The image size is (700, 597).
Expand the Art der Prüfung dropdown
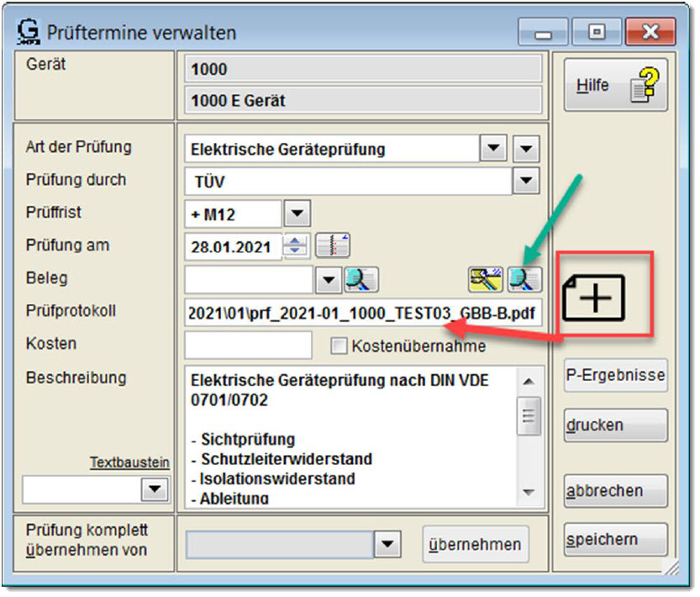tap(492, 150)
